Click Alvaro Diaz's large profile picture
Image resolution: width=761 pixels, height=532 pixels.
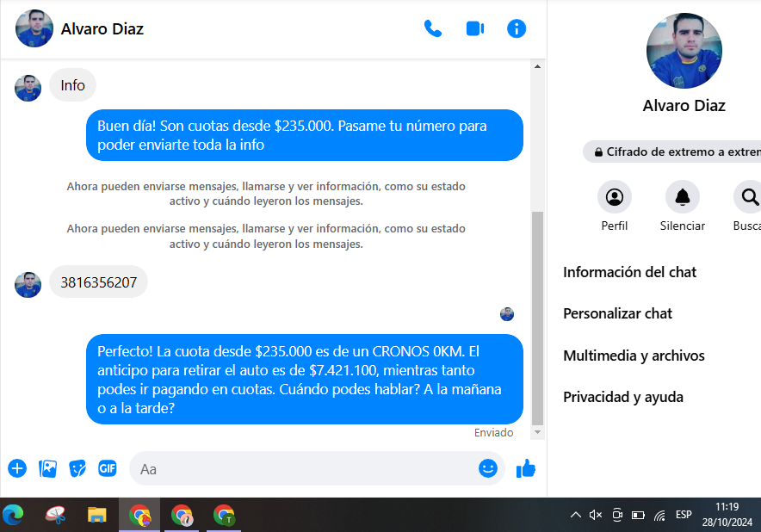[684, 51]
